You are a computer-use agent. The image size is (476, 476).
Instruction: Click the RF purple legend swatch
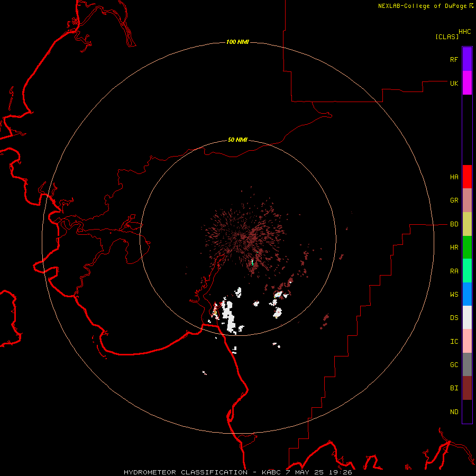[x=467, y=59]
